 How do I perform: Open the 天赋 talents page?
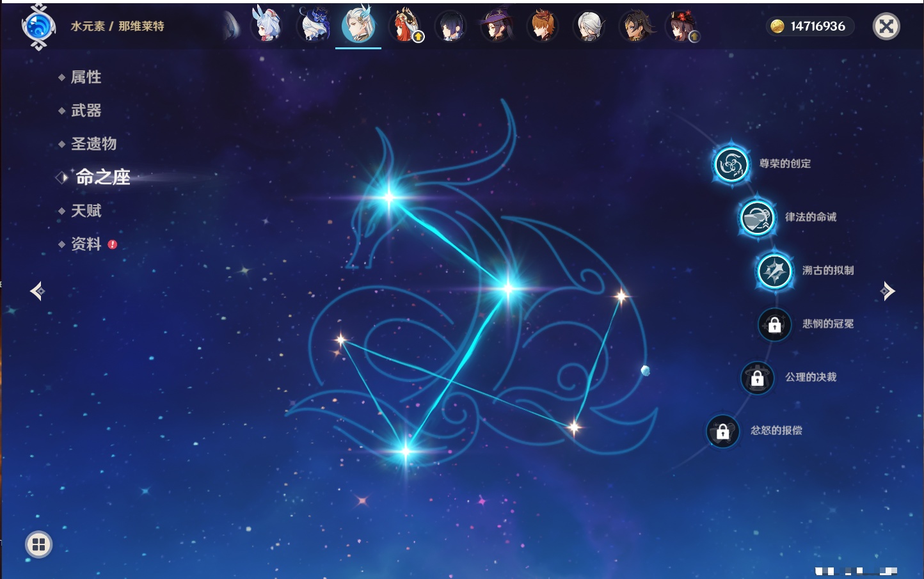86,210
